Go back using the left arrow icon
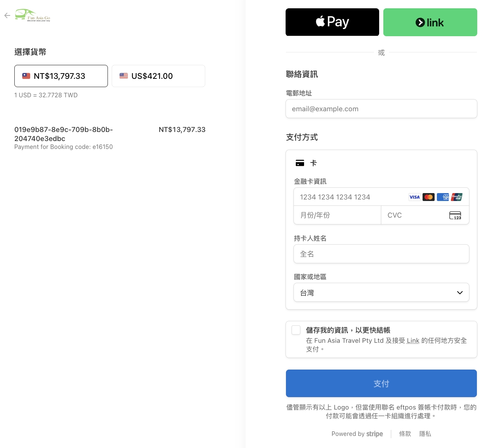This screenshot has width=498, height=448. tap(7, 15)
